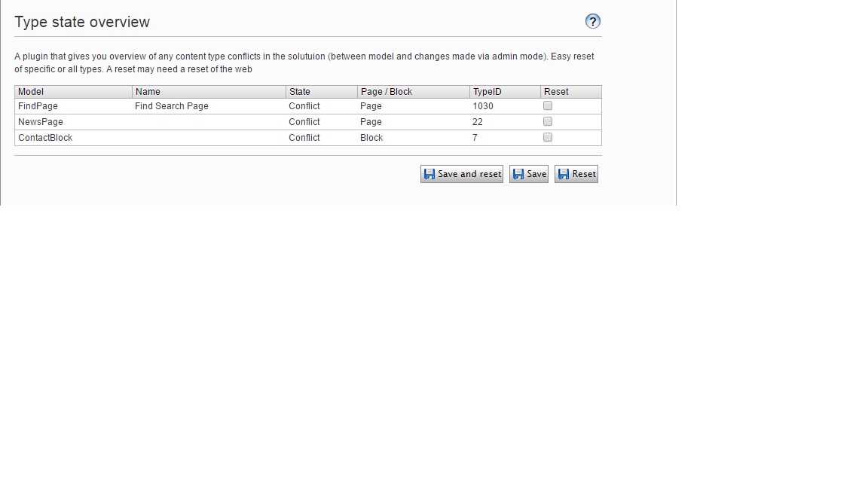Check the Reset box for ContactBlock

[548, 137]
